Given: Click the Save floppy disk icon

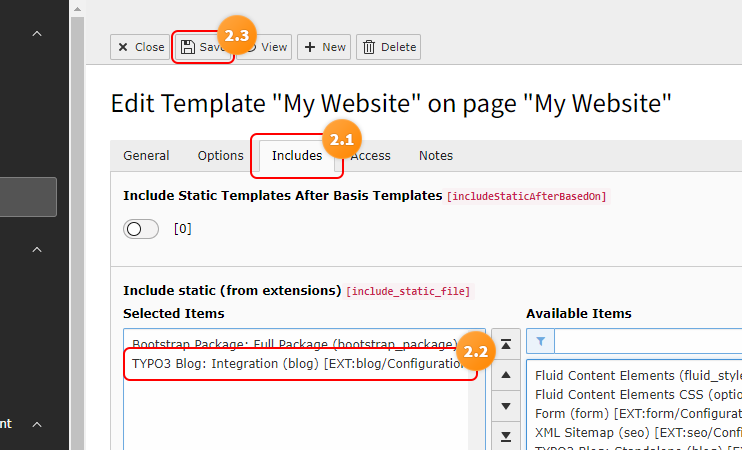Looking at the screenshot, I should 188,47.
